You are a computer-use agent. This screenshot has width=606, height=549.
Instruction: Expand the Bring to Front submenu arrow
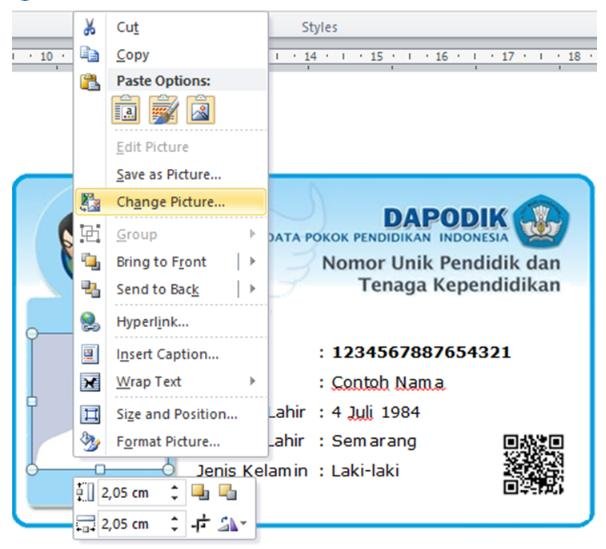pos(252,262)
